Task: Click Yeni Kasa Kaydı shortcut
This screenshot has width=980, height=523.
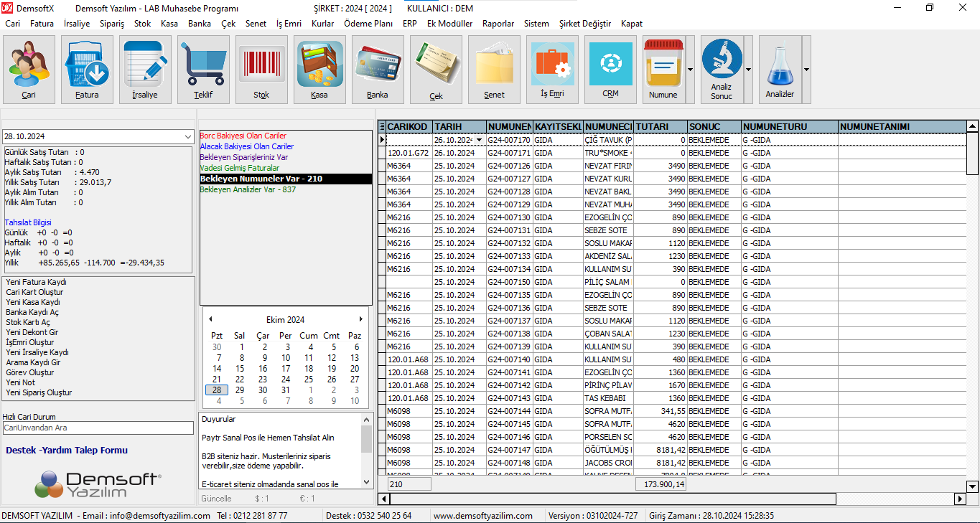Action: 33,302
